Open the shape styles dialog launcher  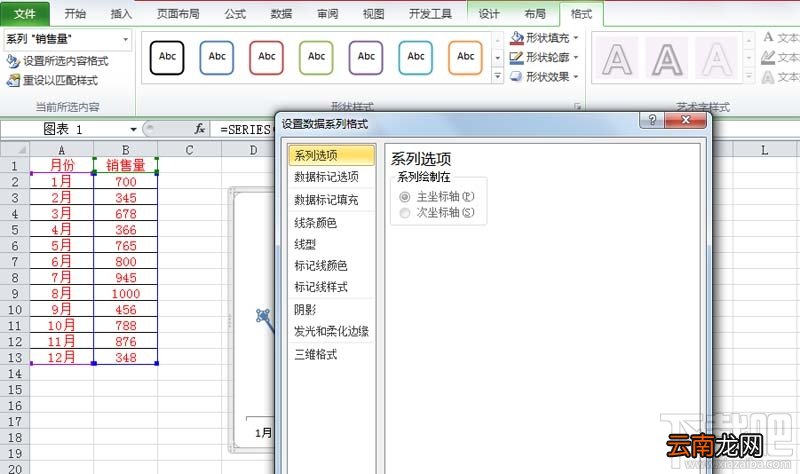[x=578, y=107]
